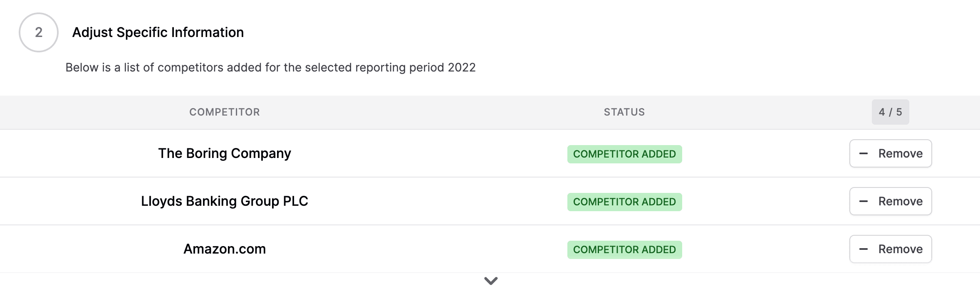Click minus icon in Lloyds Banking Group row
Screen dimensions: 980x286
(864, 201)
